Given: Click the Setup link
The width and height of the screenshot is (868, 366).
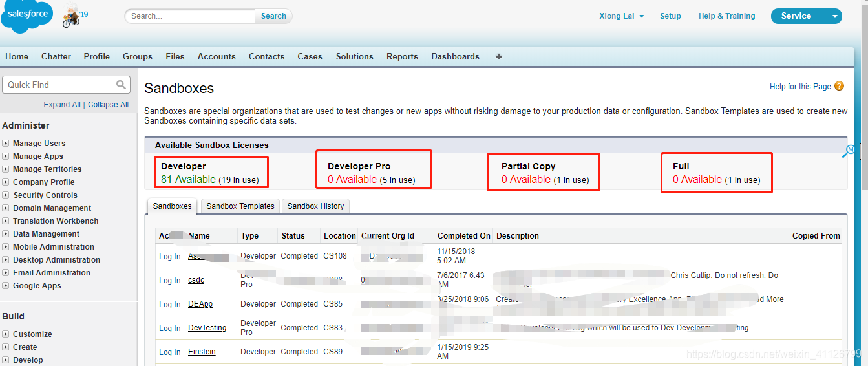Looking at the screenshot, I should pyautogui.click(x=670, y=16).
